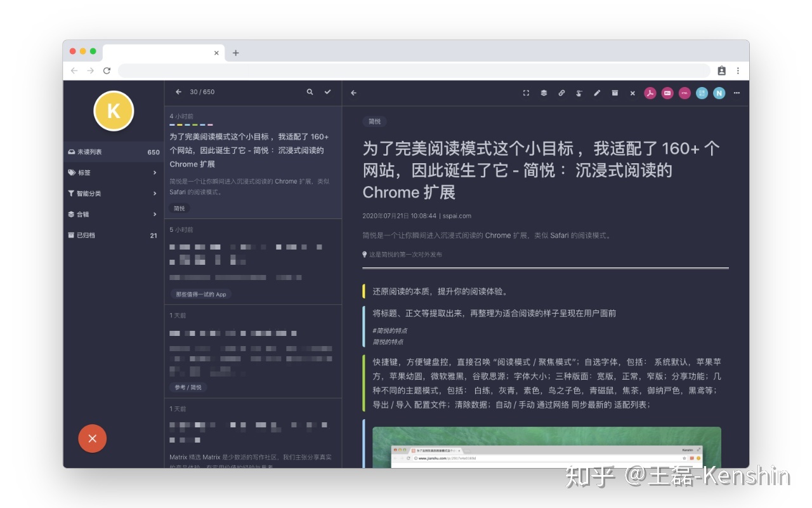Open the article tagged 参考 / 简悦
Screen dimensions: 812x508
click(253, 352)
